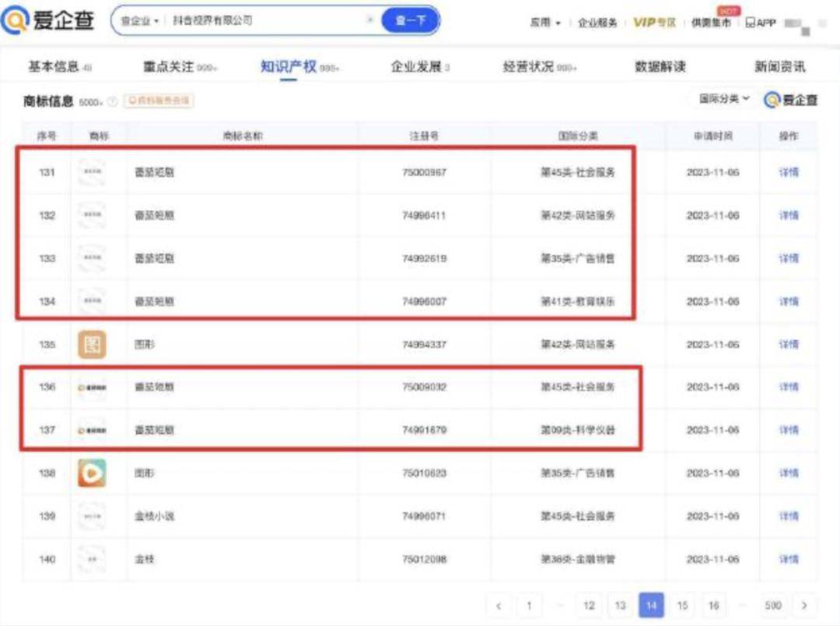The width and height of the screenshot is (840, 626).
Task: Open the trademark logo image in row 136
Action: (92, 387)
